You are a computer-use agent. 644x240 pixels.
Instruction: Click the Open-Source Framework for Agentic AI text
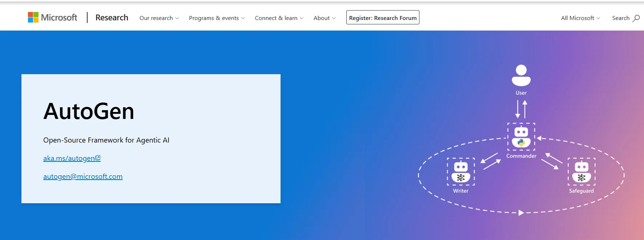pyautogui.click(x=106, y=140)
